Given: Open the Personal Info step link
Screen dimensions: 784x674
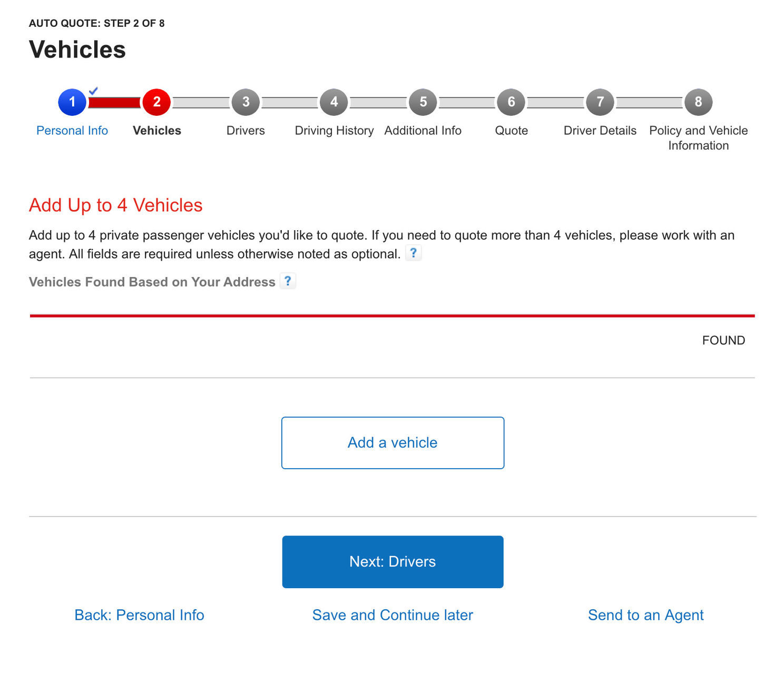Looking at the screenshot, I should 72,130.
